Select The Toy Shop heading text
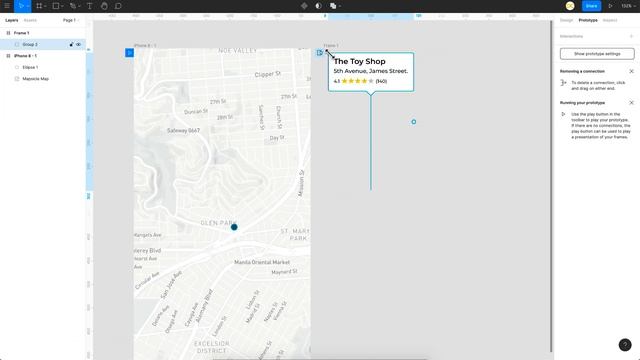The image size is (640, 360). (x=359, y=61)
